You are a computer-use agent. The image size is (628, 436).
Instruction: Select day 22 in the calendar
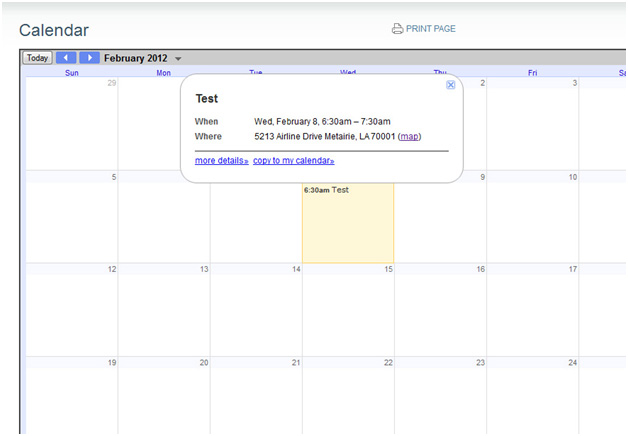388,362
